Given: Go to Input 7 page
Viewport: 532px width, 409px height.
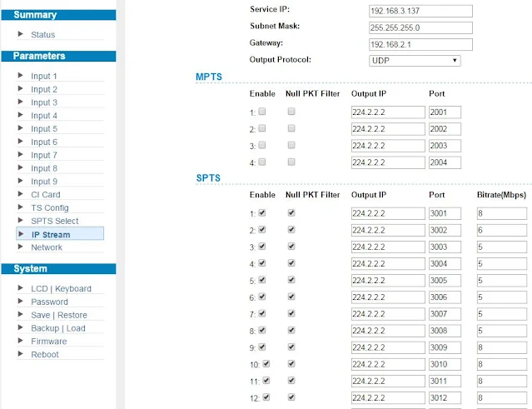Looking at the screenshot, I should tap(44, 155).
